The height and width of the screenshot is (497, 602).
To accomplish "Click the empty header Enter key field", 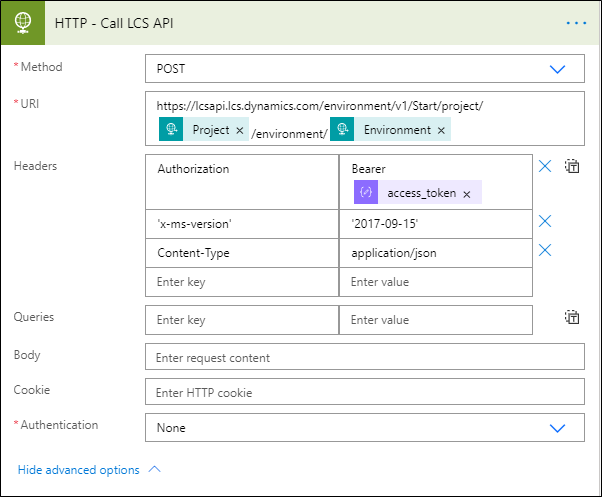I will [x=241, y=282].
